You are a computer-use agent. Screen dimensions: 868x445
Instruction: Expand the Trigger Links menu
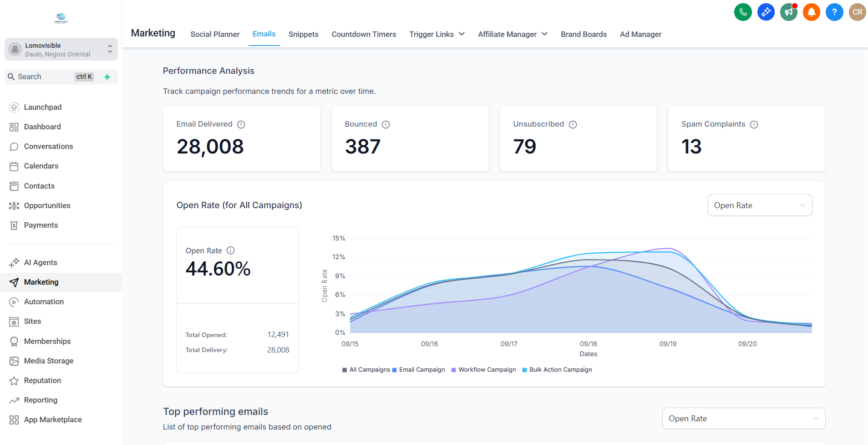[x=437, y=34]
